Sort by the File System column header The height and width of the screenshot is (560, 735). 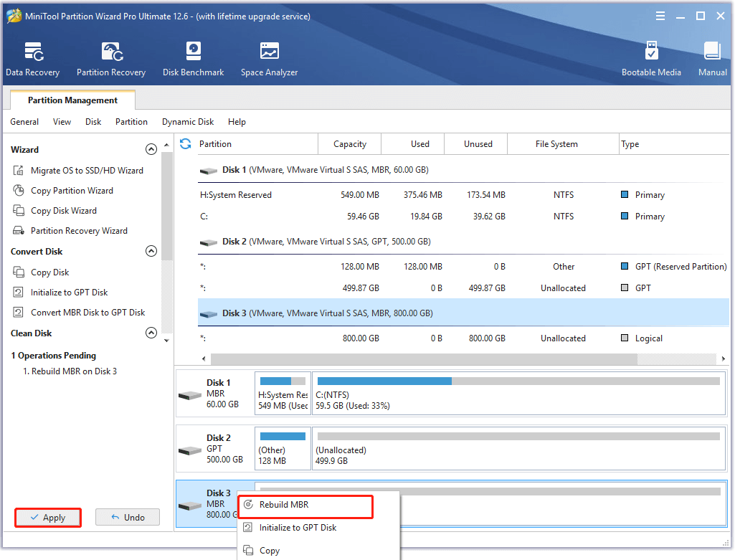click(563, 144)
